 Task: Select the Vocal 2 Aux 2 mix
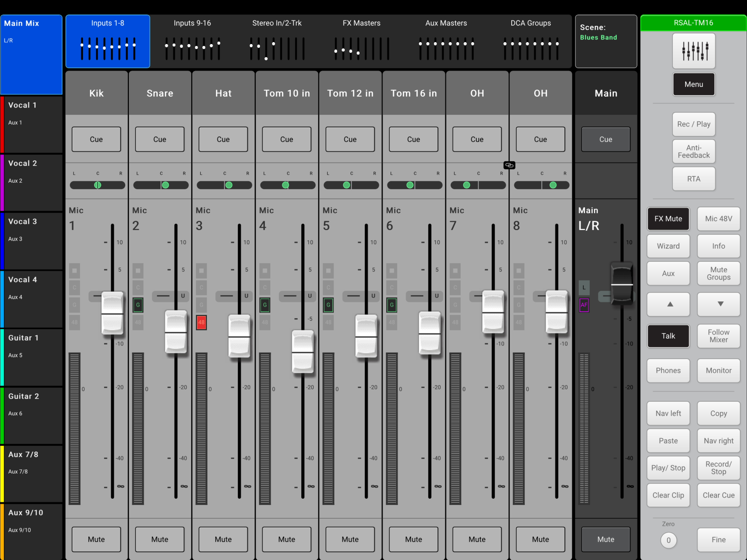tap(31, 183)
